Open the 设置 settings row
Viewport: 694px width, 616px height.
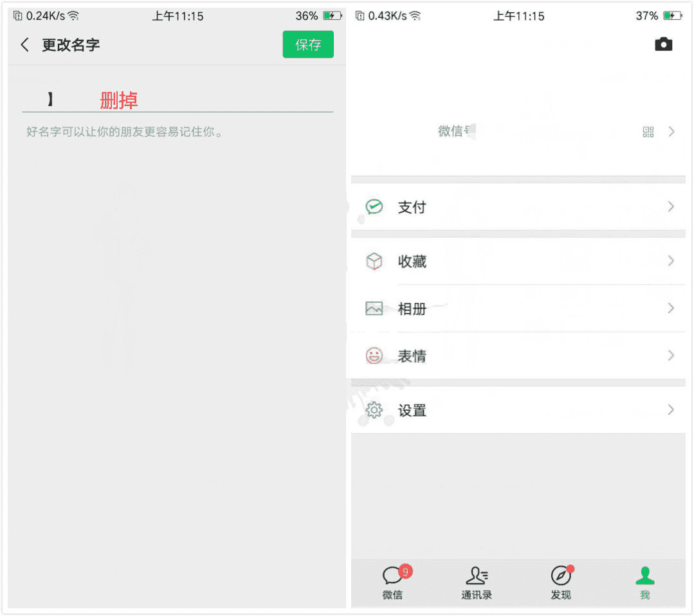tap(518, 410)
